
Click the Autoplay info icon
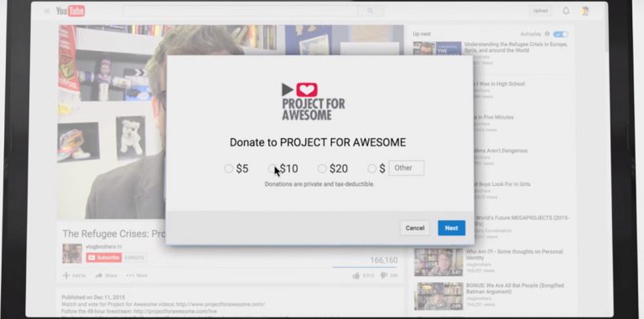pyautogui.click(x=547, y=34)
